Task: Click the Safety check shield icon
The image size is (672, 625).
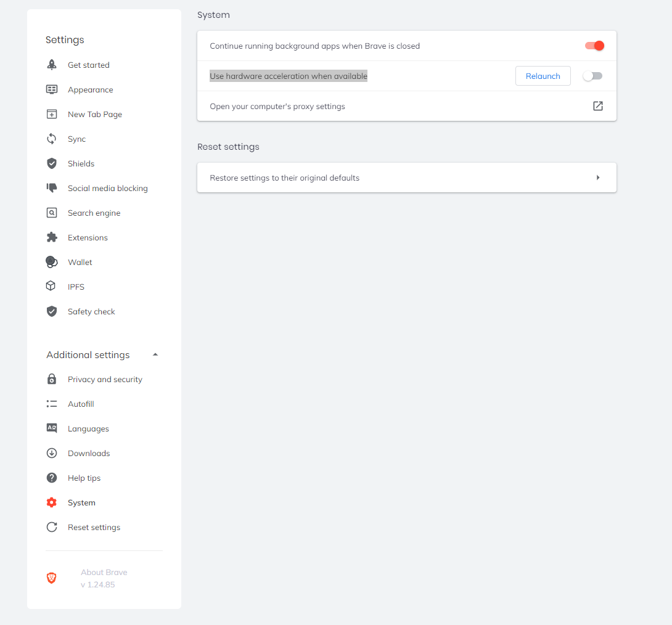Action: [51, 311]
